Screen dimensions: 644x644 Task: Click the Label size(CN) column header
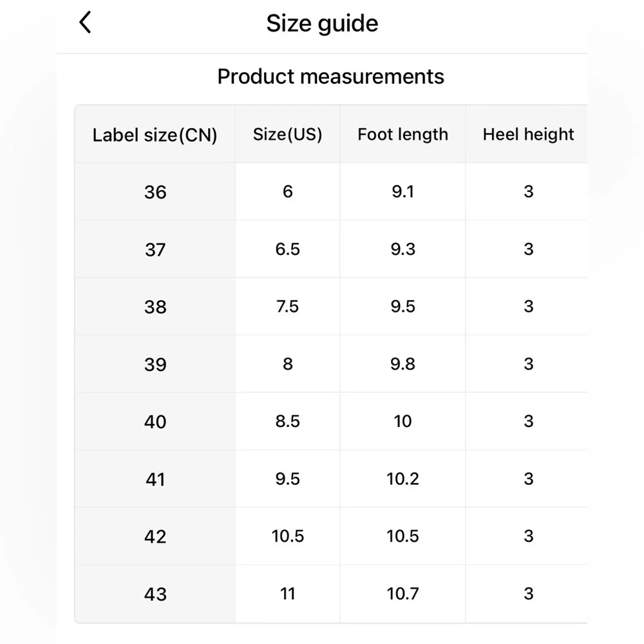[155, 135]
